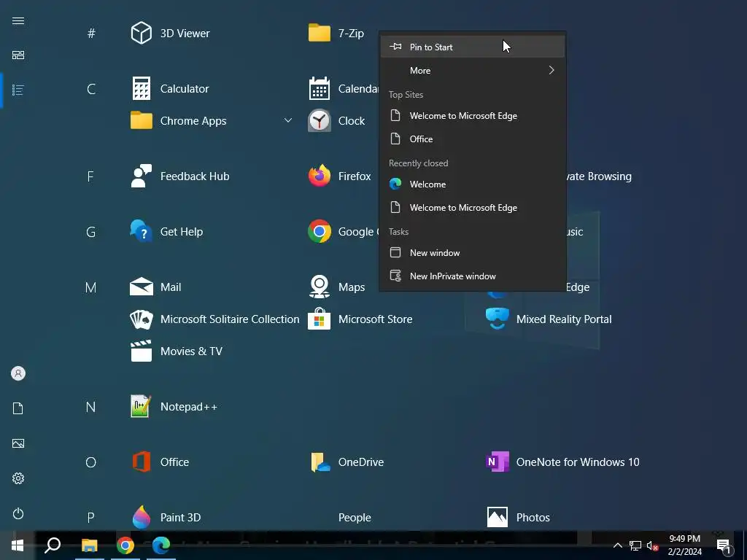Launch Google Chrome from the app list
The width and height of the screenshot is (747, 560).
click(320, 231)
